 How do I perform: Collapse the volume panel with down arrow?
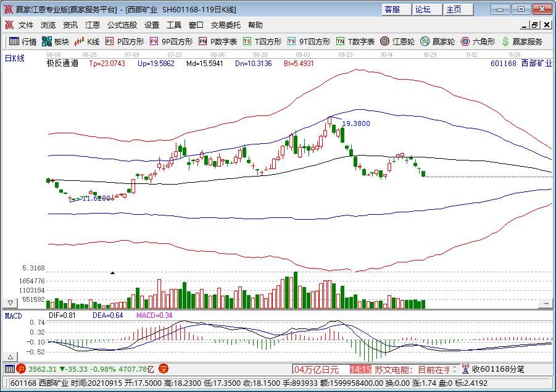(x=10, y=304)
